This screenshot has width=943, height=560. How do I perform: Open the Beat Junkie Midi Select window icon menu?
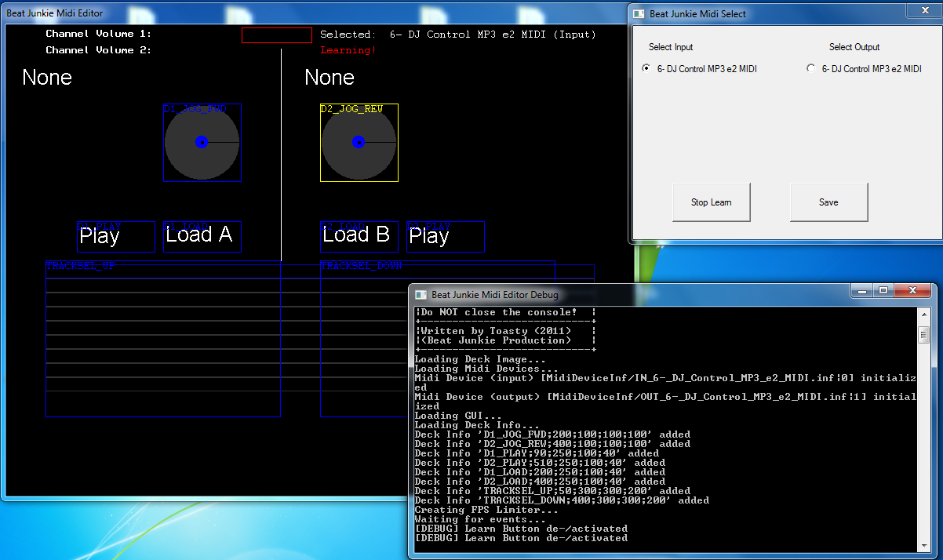click(x=639, y=14)
